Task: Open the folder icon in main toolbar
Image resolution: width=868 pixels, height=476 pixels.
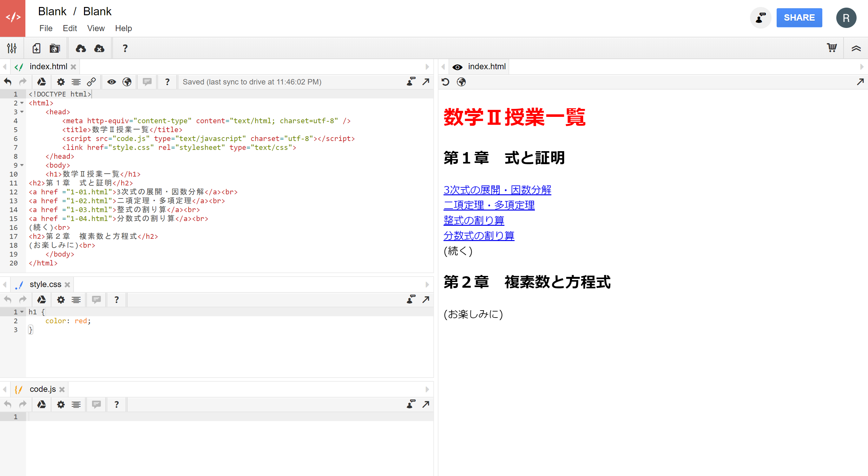Action: coord(55,48)
